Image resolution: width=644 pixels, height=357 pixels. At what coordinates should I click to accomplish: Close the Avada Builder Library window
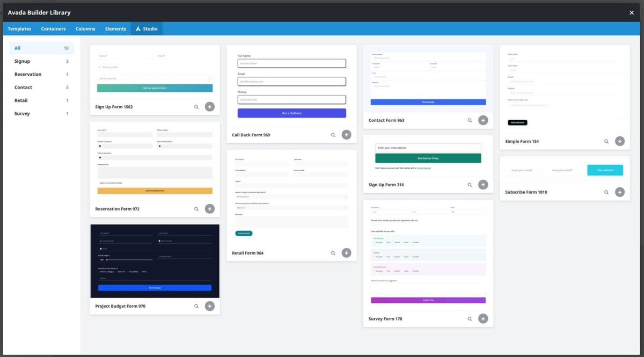[x=631, y=12]
